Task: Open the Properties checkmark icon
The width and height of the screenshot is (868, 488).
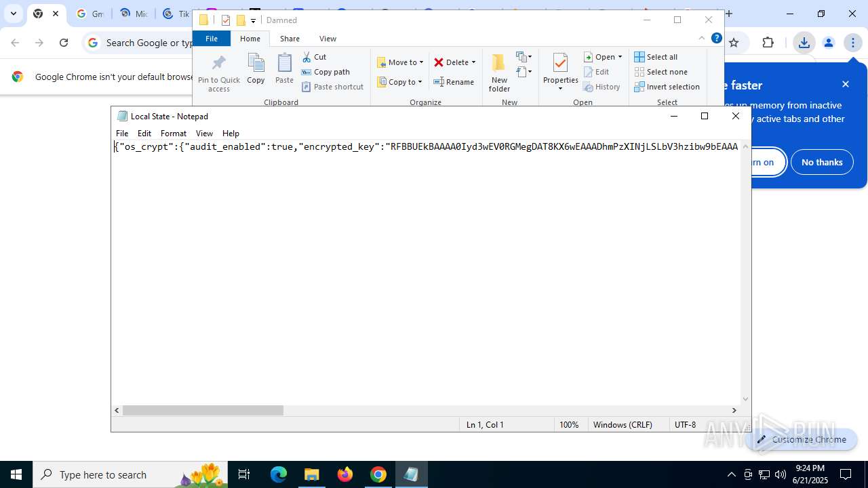Action: (560, 63)
